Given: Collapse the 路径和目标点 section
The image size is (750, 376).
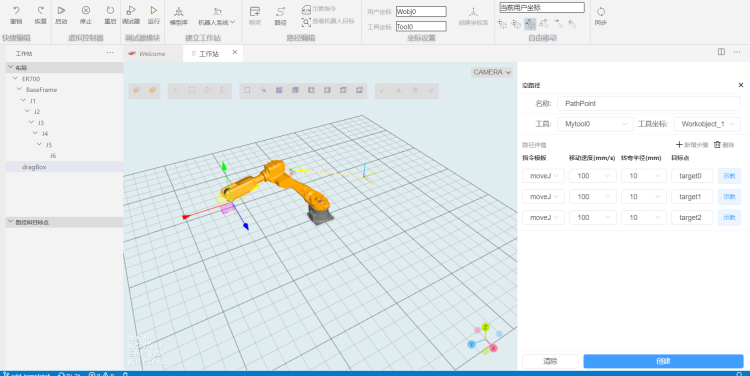Looking at the screenshot, I should [11, 222].
